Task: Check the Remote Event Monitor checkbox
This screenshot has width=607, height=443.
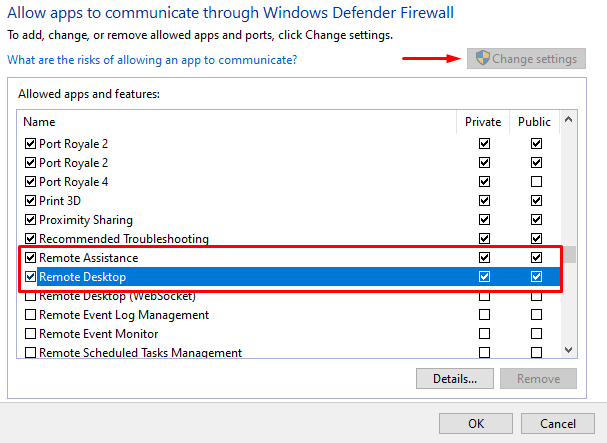Action: click(30, 334)
